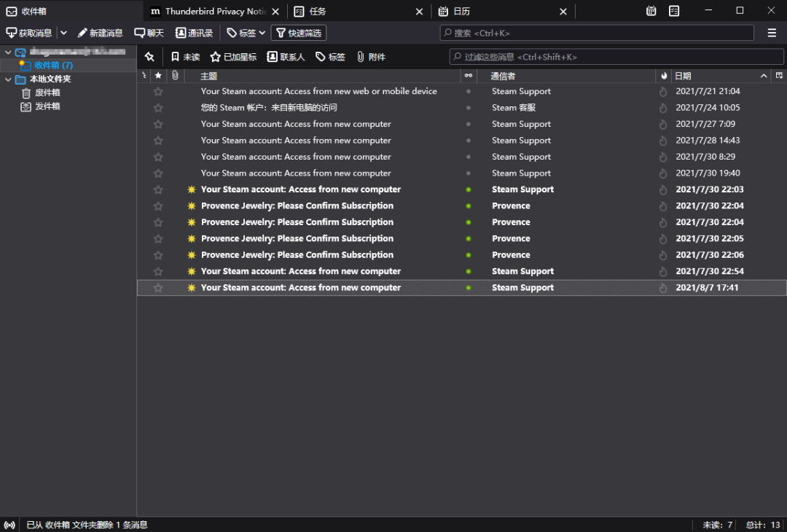
Task: Click the tasks icon in the top-right tab bar
Action: coord(674,11)
